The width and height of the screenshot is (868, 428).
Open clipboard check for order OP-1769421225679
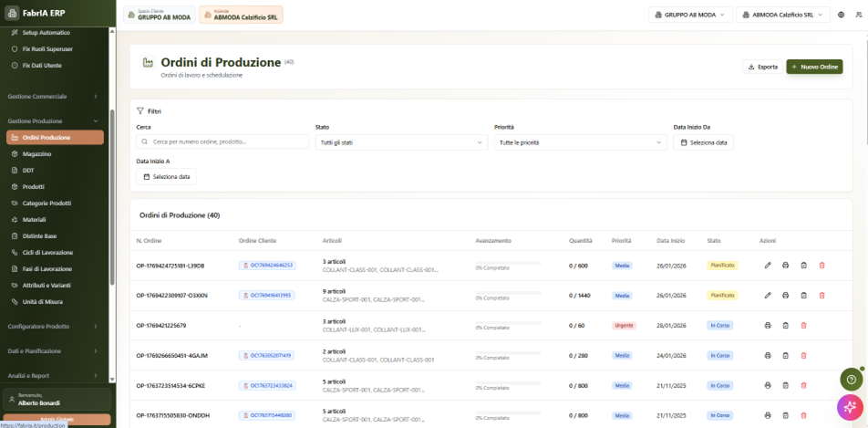click(785, 326)
